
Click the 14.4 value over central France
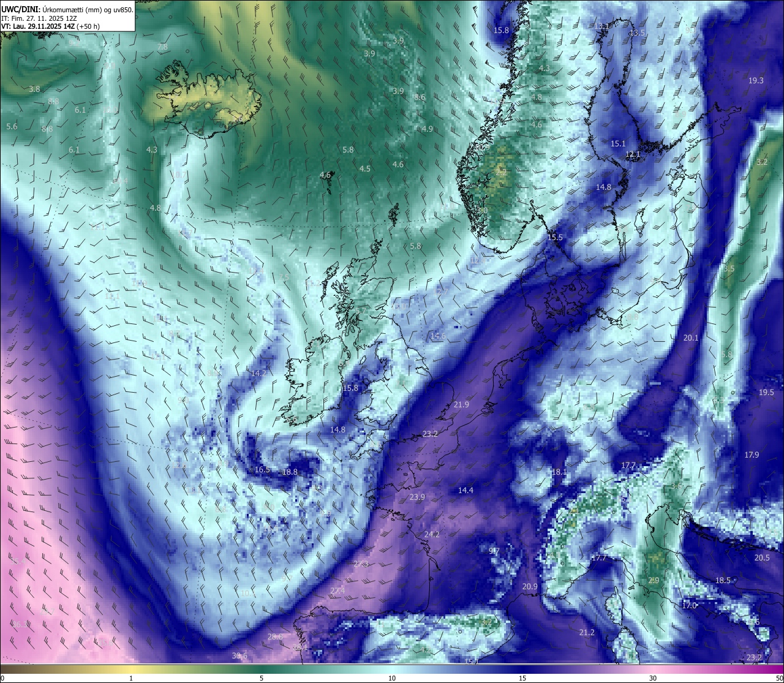click(x=466, y=490)
